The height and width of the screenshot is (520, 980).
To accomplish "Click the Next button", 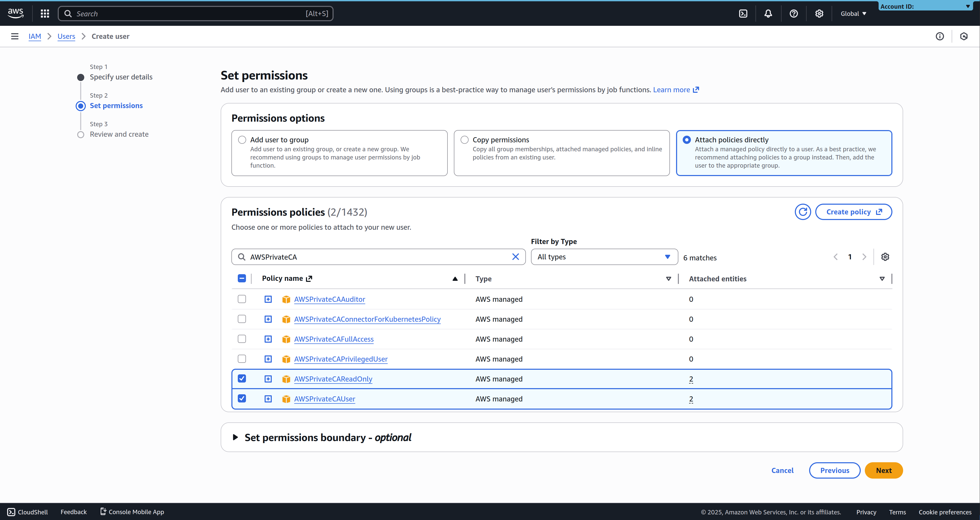I will (883, 470).
